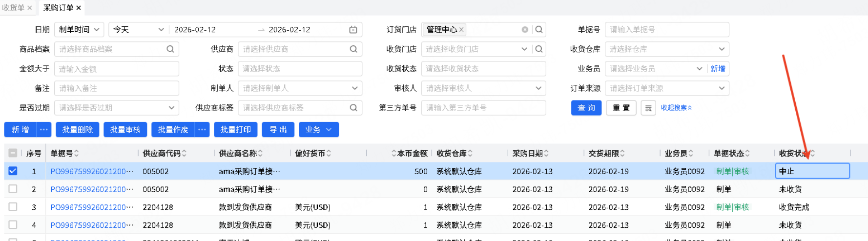Switch to the 收货单 tab
The width and height of the screenshot is (868, 241).
click(x=13, y=8)
